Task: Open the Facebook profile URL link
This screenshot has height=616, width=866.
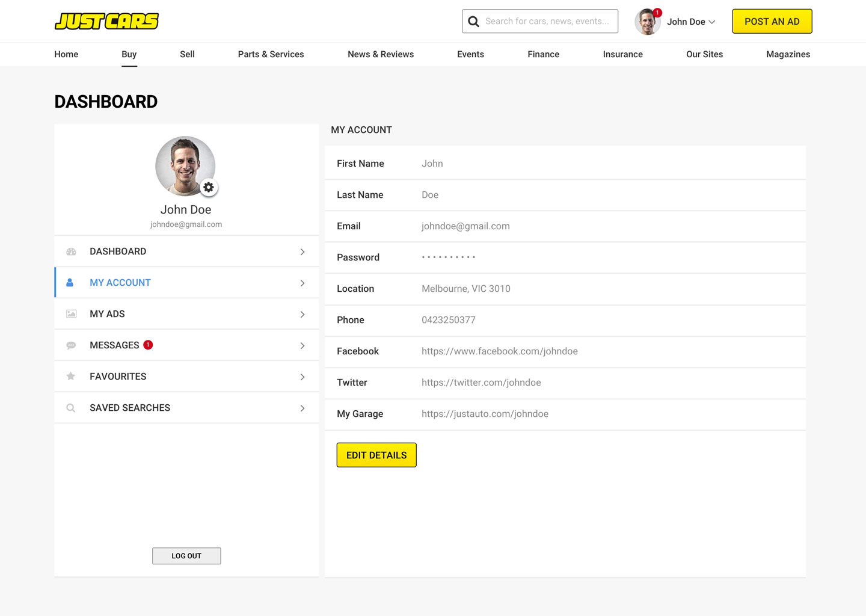Action: (x=499, y=351)
